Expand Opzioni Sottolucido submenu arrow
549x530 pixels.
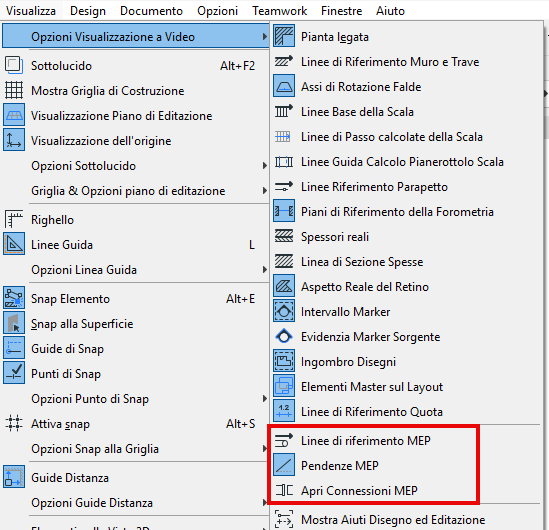pos(265,166)
